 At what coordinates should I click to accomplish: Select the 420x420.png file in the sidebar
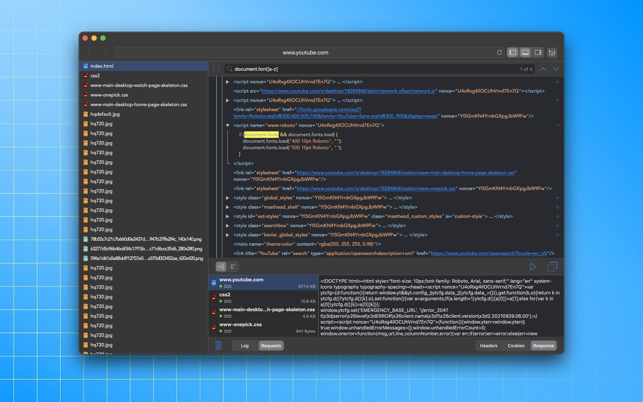pyautogui.click(x=144, y=258)
